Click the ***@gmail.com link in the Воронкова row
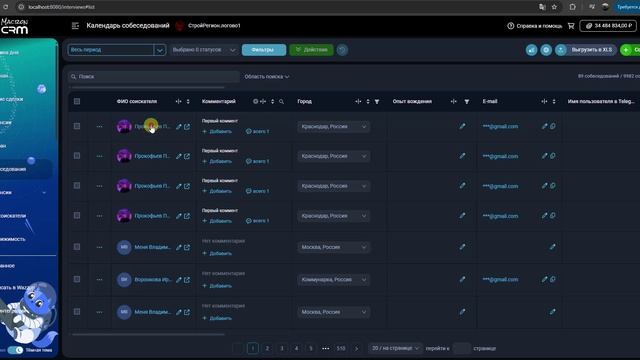 click(500, 280)
